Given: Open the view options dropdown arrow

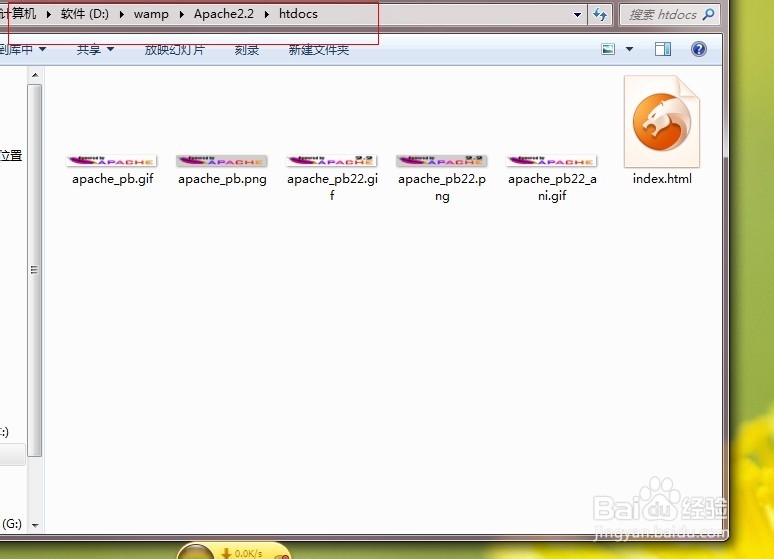Looking at the screenshot, I should point(629,49).
